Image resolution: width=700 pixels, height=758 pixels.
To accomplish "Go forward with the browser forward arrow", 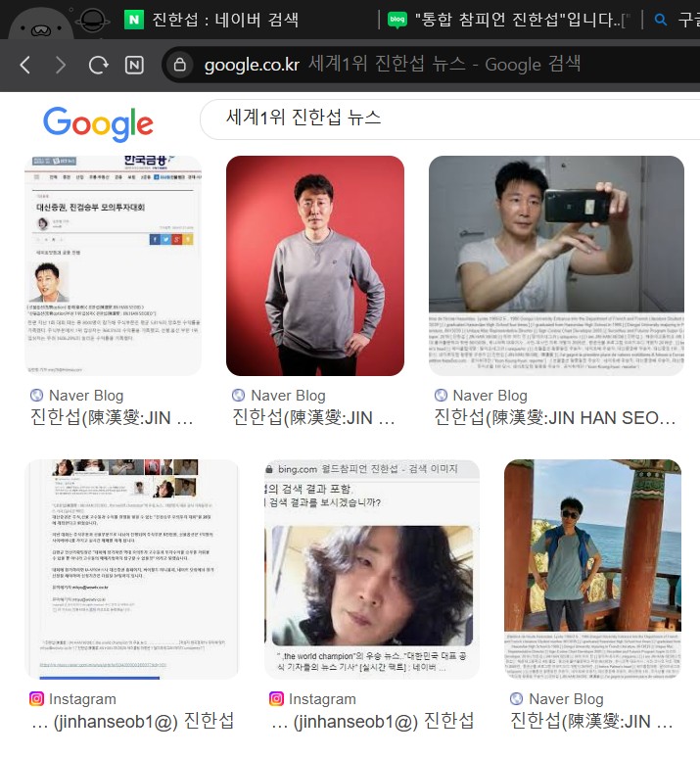I will (x=61, y=65).
